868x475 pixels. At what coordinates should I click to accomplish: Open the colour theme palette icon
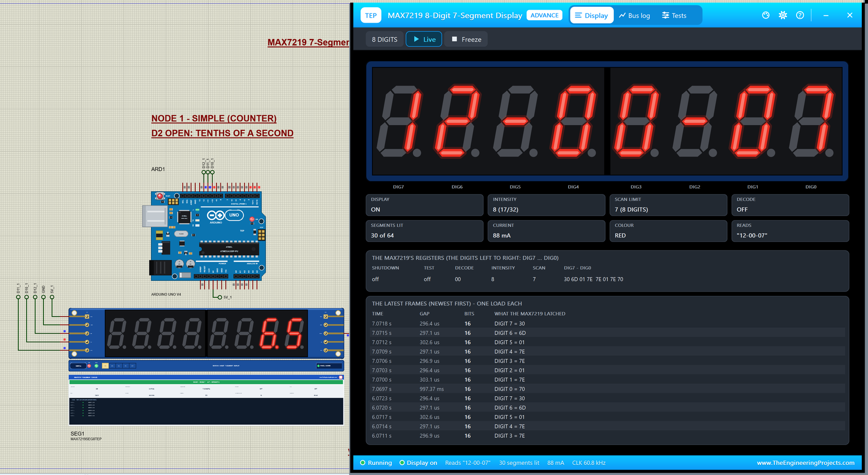pyautogui.click(x=766, y=15)
